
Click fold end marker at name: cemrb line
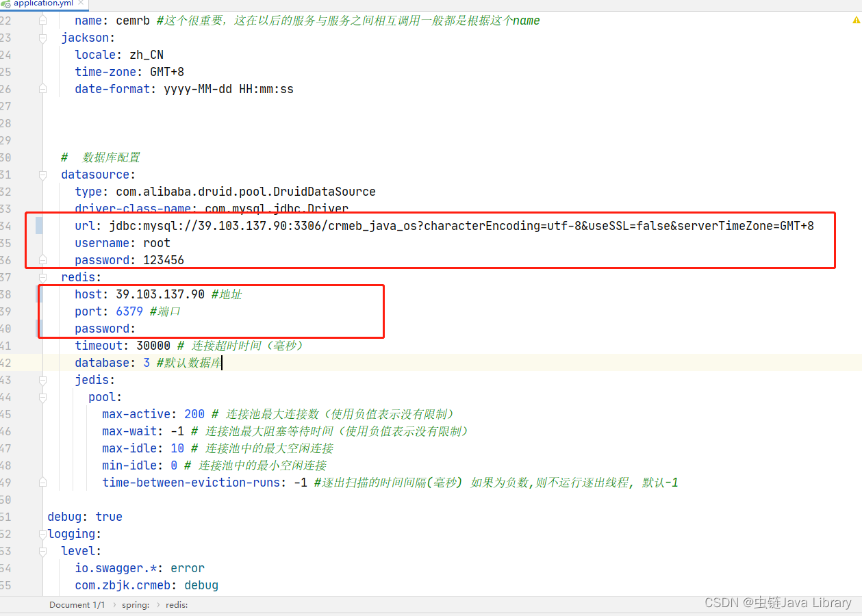pos(42,21)
